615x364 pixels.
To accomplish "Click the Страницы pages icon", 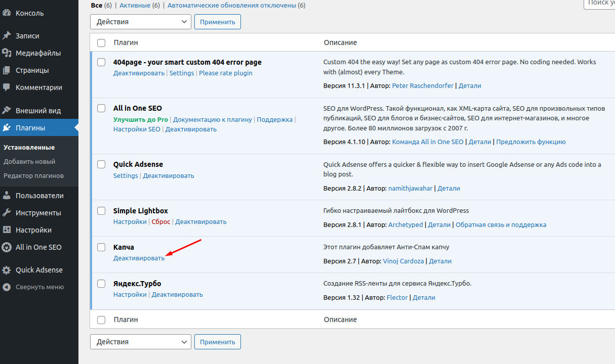I will (7, 70).
